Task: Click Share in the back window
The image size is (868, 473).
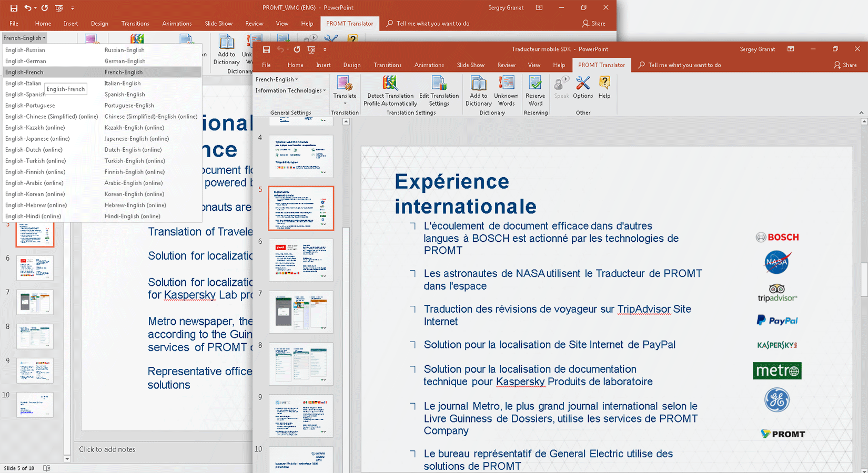Action: pos(593,24)
